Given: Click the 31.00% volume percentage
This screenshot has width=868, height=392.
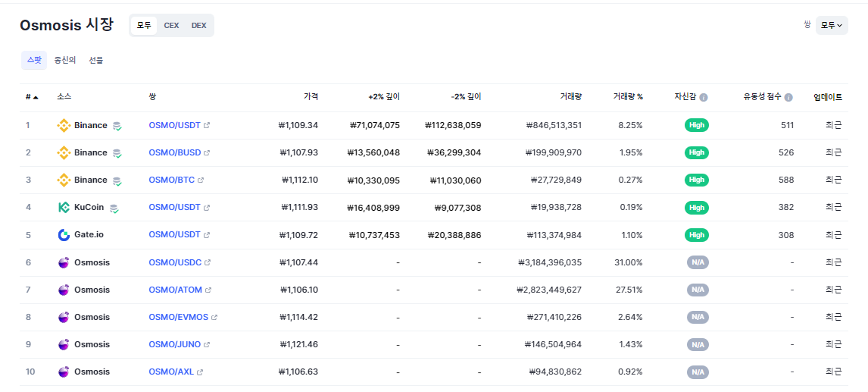Looking at the screenshot, I should coord(629,262).
